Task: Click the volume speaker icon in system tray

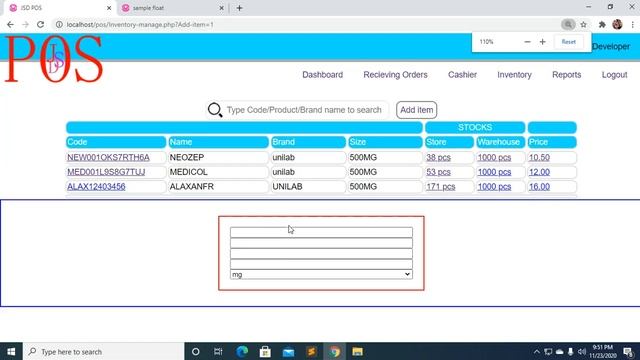Action: click(x=582, y=351)
